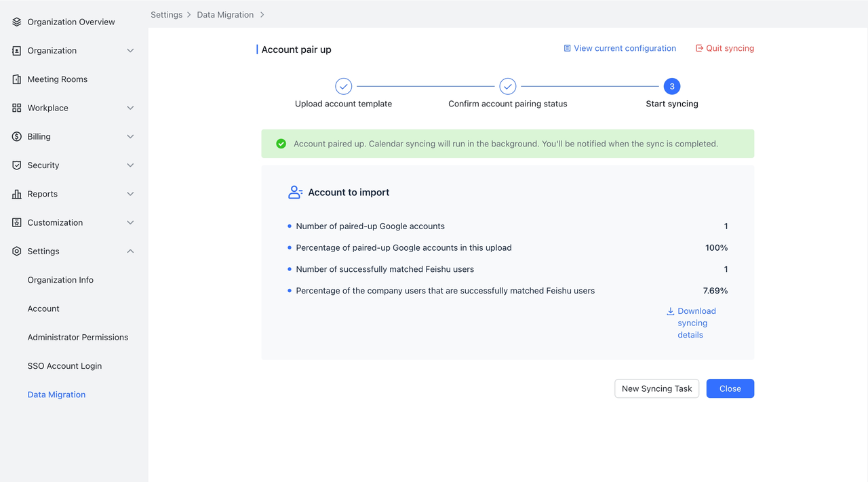Click the Billing dollar-sign icon

click(17, 136)
